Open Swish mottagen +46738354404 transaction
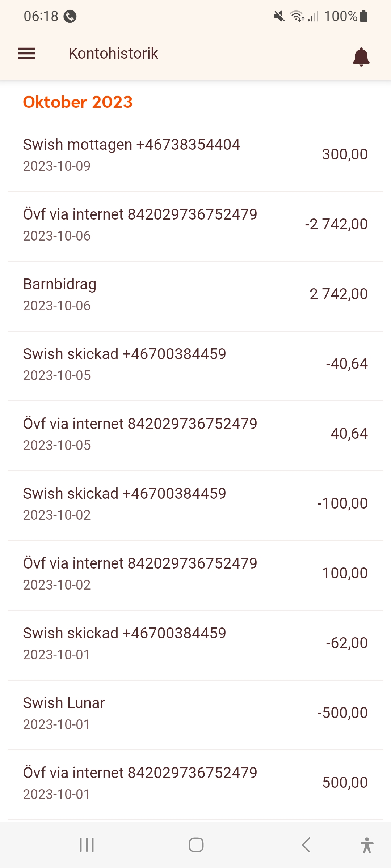Image resolution: width=391 pixels, height=868 pixels. point(195,155)
